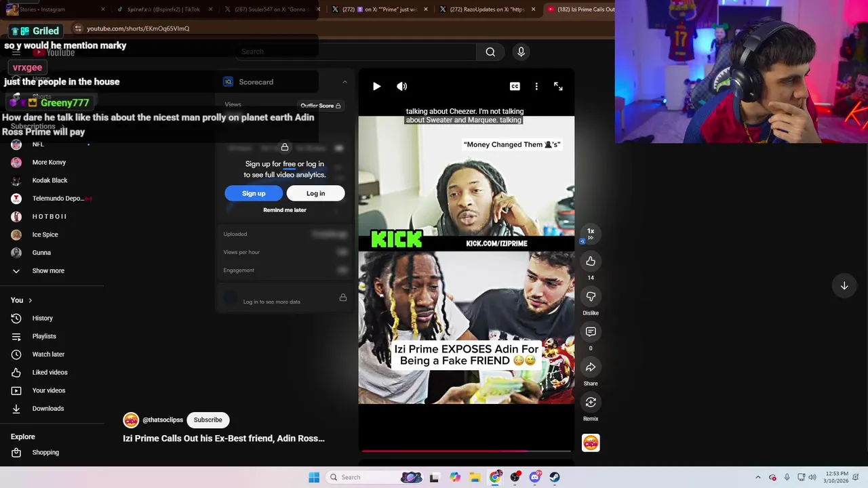Close the RazoUpdates on X tab
The height and width of the screenshot is (488, 868).
tap(533, 9)
